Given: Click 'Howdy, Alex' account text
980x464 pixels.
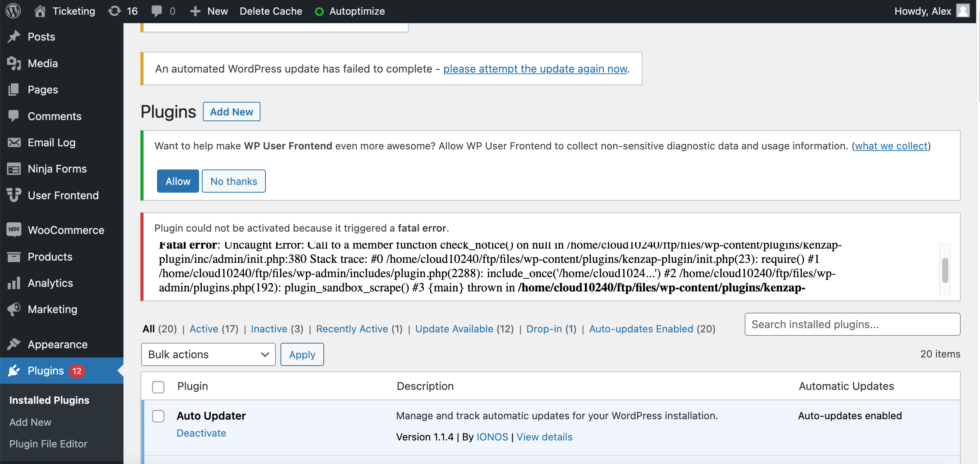Looking at the screenshot, I should click(923, 11).
